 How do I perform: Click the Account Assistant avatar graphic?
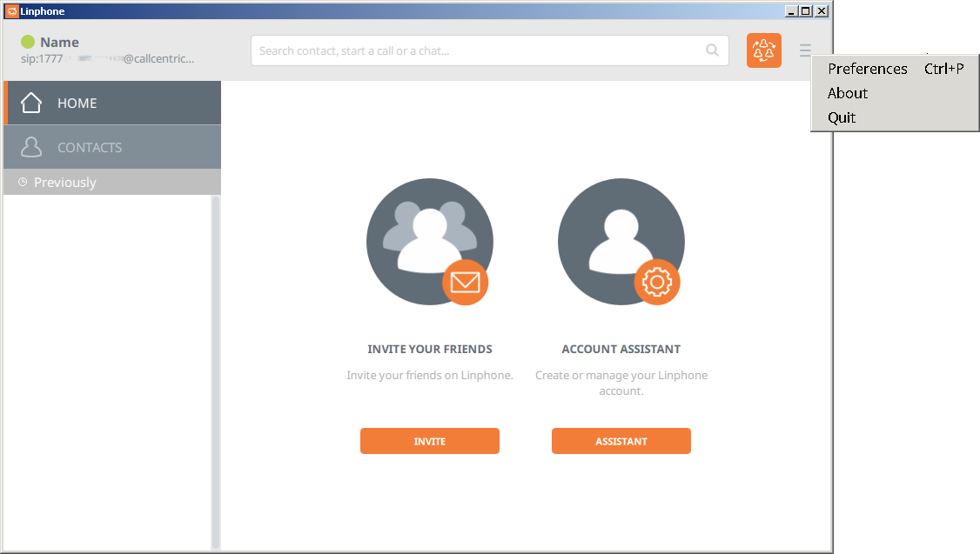621,242
